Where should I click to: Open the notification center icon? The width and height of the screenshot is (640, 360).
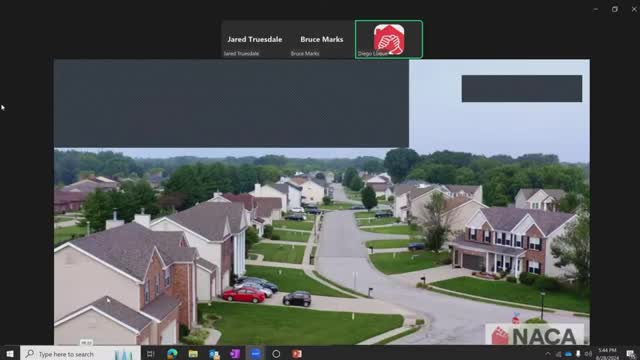[631, 354]
